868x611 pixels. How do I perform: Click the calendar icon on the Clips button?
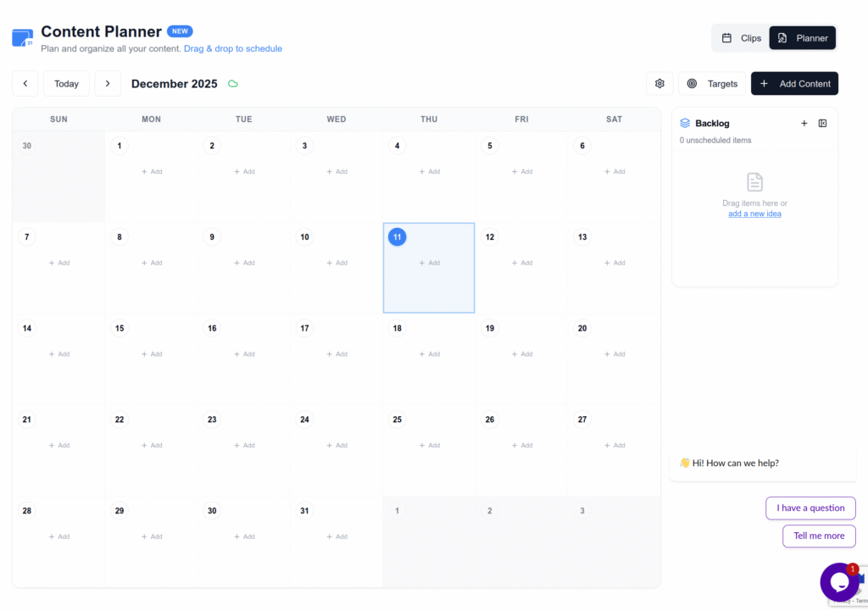[x=726, y=37]
